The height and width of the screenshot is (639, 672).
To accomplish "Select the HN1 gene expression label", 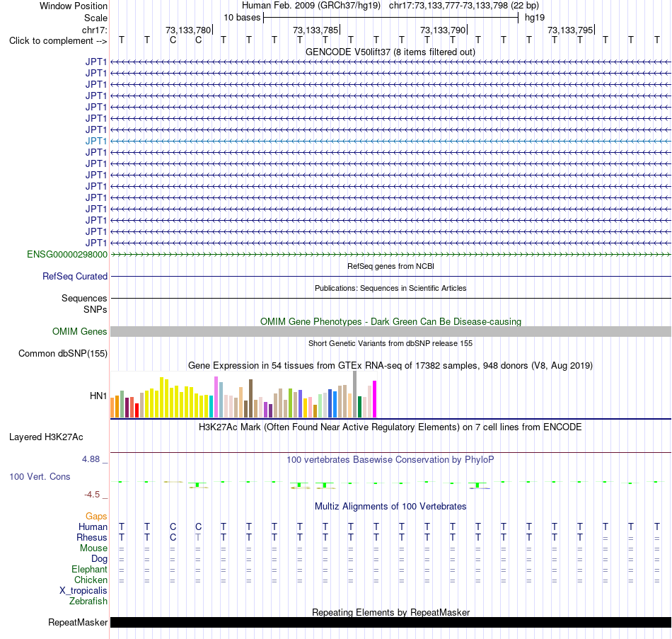I will click(x=98, y=396).
